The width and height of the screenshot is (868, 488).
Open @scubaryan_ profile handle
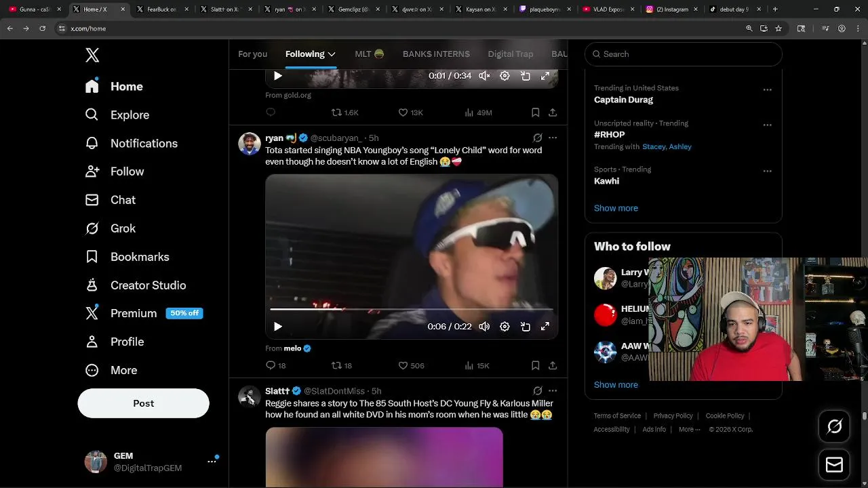(x=336, y=138)
